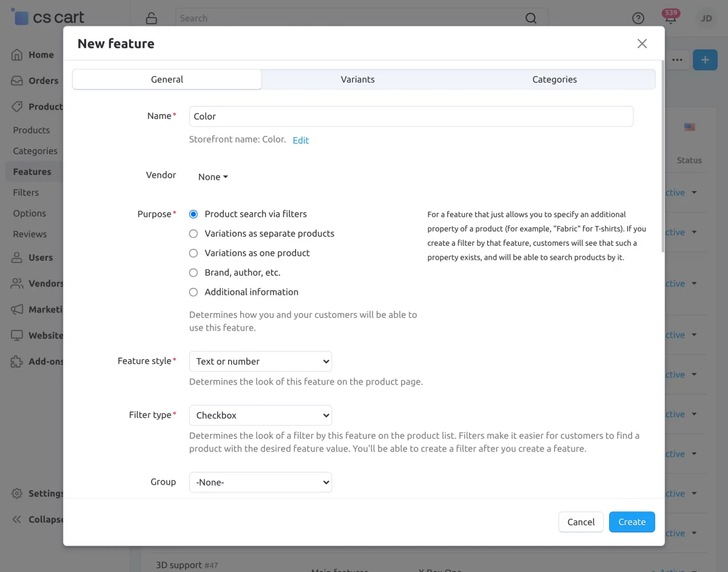Open the Variants tab

coord(358,79)
